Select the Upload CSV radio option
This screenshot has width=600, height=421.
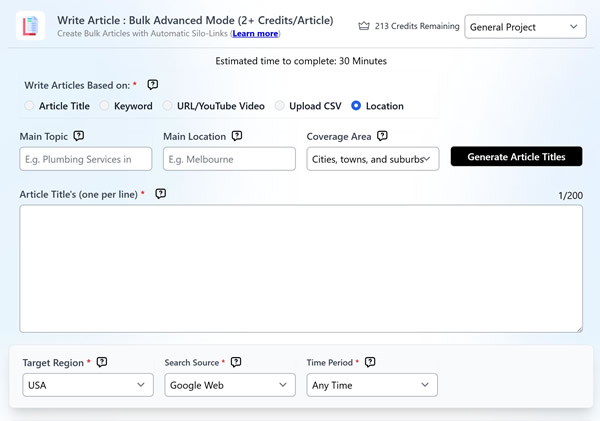point(279,106)
